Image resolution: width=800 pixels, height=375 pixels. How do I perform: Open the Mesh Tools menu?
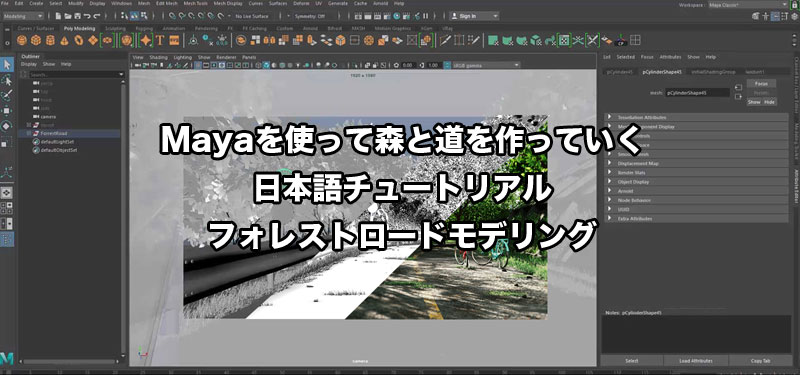196,3
